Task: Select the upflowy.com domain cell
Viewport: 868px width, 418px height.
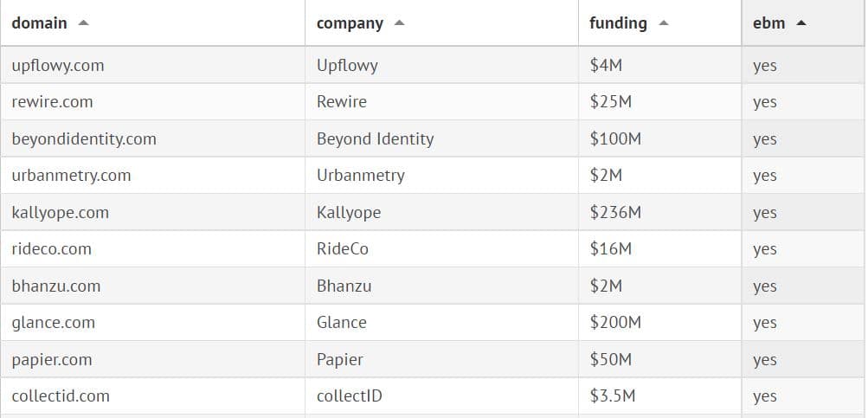Action: pyautogui.click(x=58, y=65)
